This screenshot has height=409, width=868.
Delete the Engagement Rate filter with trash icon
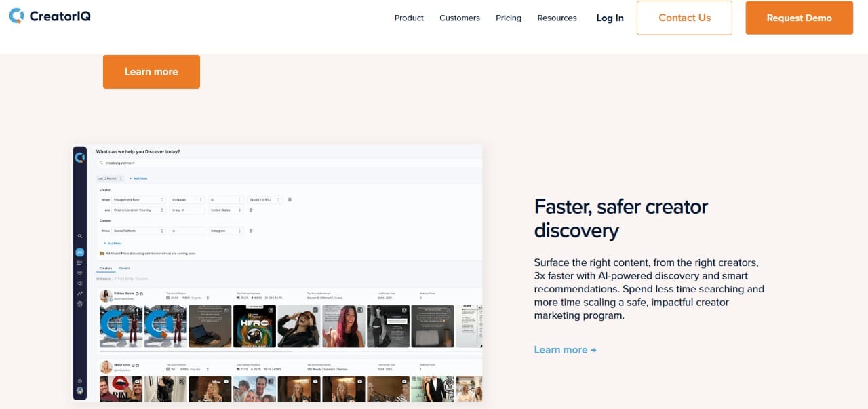point(290,200)
